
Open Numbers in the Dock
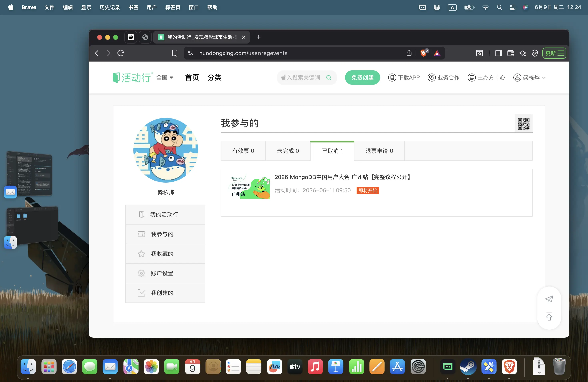pos(357,366)
